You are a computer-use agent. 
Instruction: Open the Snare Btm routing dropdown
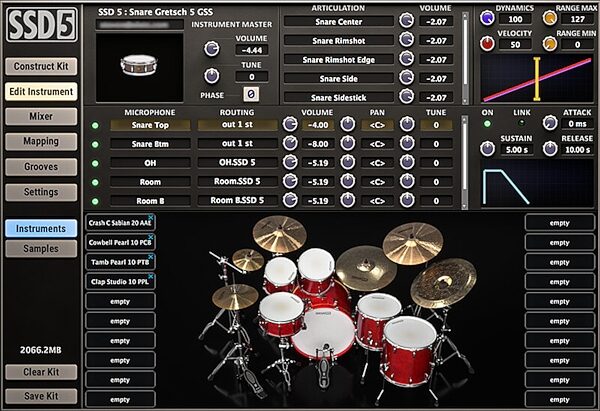click(x=237, y=144)
